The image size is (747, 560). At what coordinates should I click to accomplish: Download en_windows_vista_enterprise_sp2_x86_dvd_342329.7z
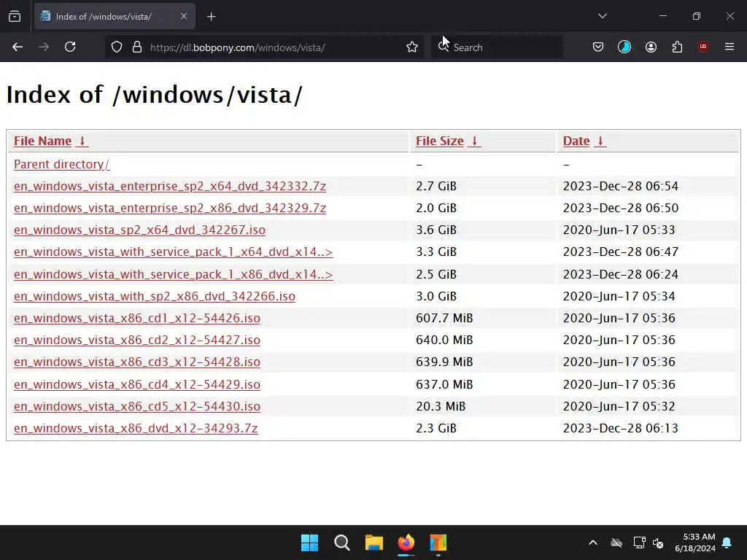click(x=170, y=208)
